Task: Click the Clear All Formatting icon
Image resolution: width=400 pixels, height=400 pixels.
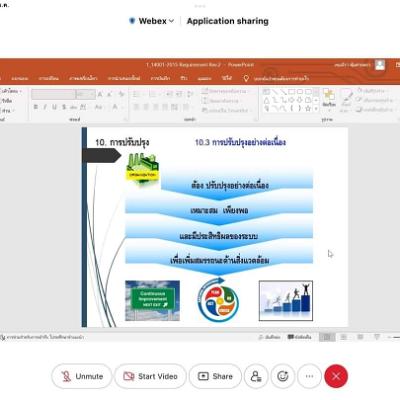Action: pos(122,95)
